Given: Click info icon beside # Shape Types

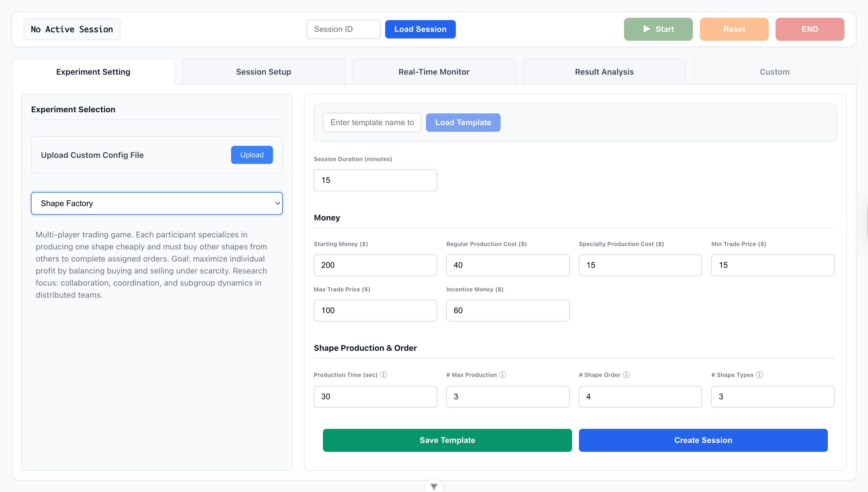Looking at the screenshot, I should click(759, 375).
